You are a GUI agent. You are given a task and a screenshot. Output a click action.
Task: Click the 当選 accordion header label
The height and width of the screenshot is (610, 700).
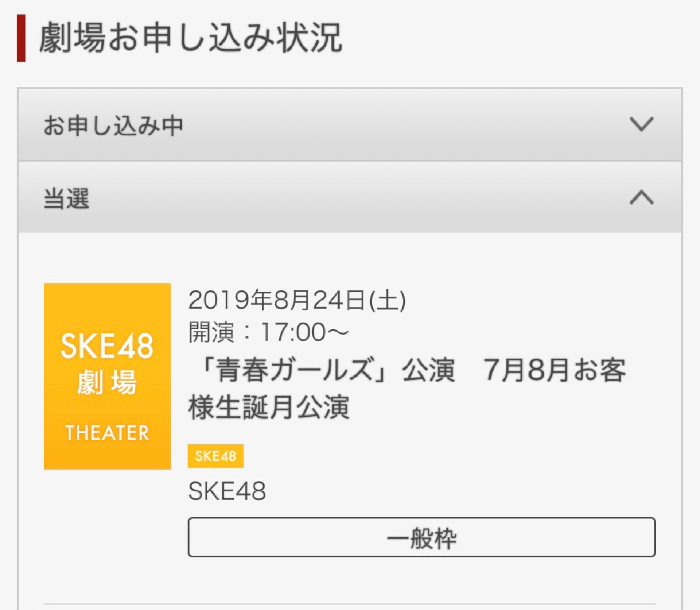click(66, 199)
